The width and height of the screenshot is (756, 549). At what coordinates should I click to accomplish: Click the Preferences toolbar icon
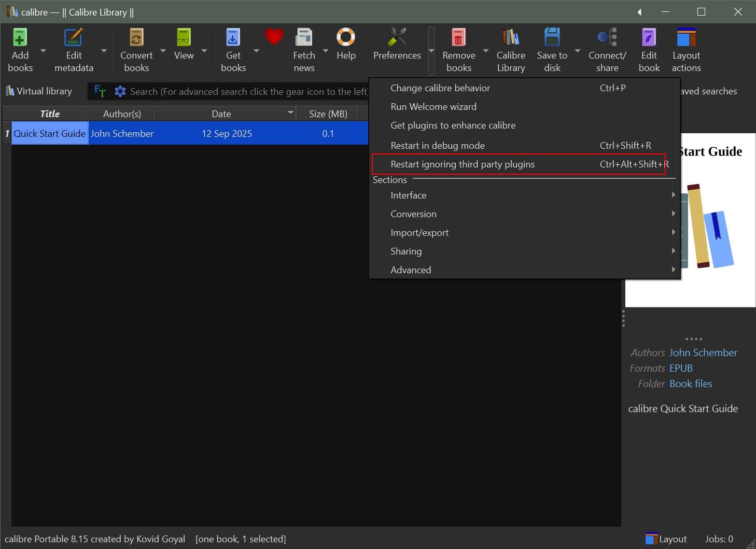tap(397, 37)
